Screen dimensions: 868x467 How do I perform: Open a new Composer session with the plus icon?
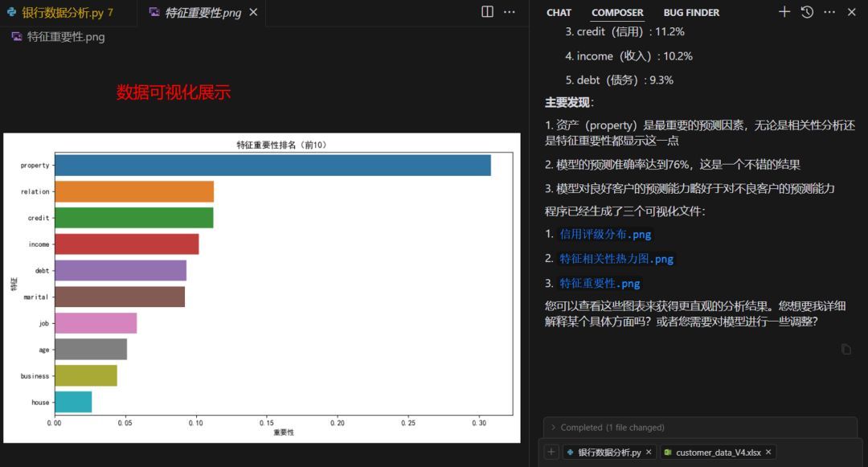click(x=784, y=12)
